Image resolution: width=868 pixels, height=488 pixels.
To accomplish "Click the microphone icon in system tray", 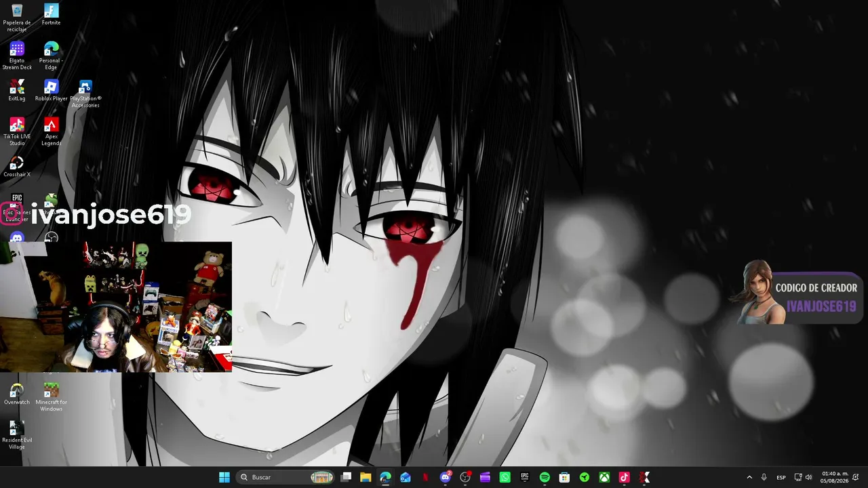I will (764, 477).
